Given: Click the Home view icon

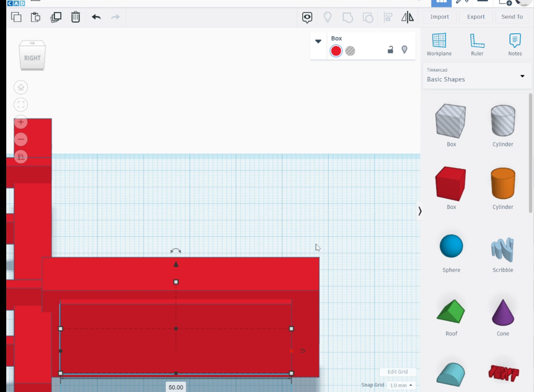Looking at the screenshot, I should click(x=20, y=87).
